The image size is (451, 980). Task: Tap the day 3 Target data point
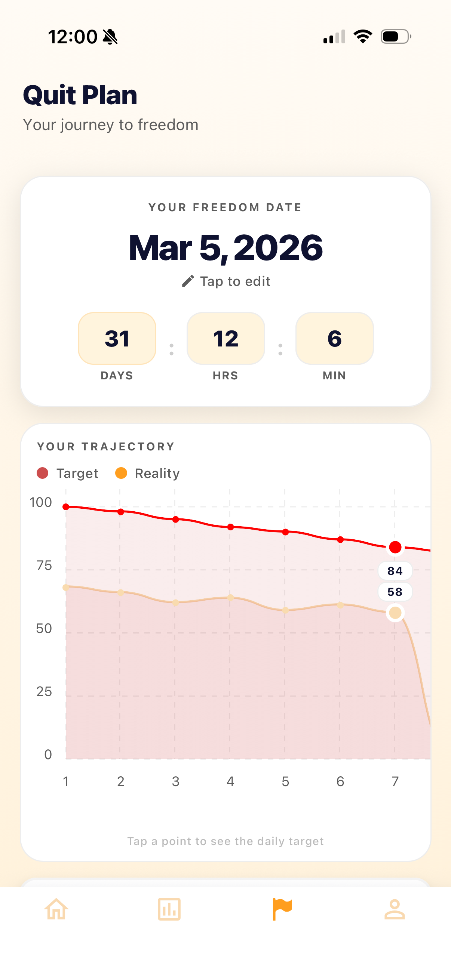(x=175, y=519)
